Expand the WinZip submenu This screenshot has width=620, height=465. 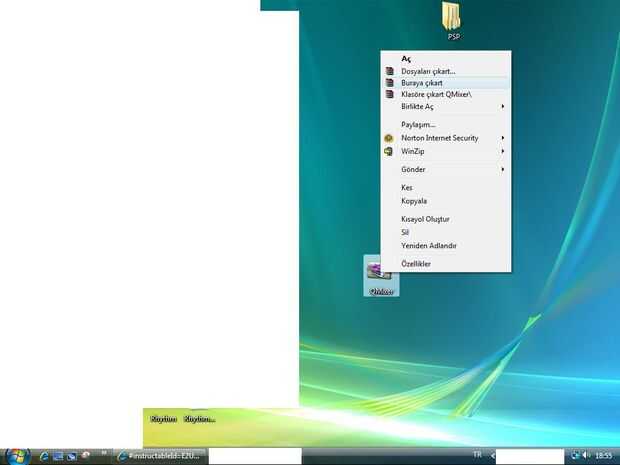point(446,151)
